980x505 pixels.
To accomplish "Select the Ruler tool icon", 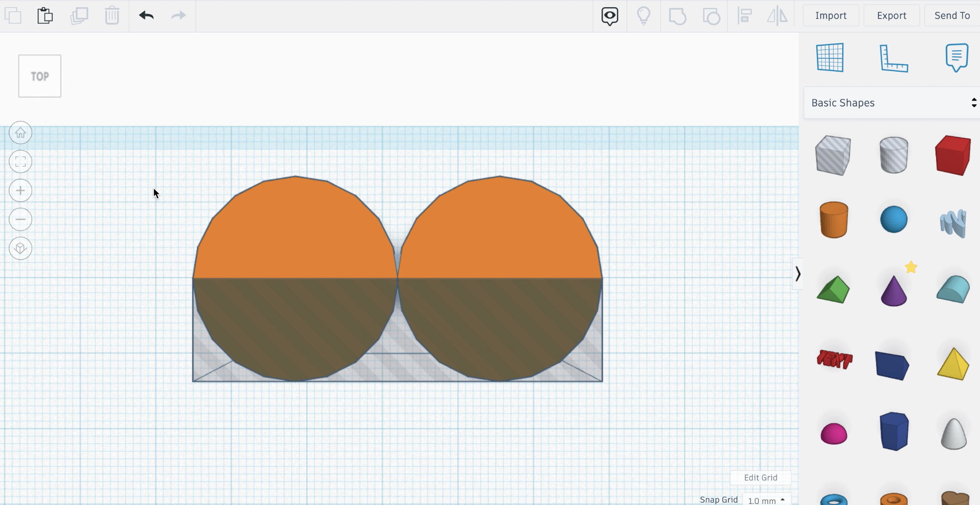I will 894,58.
